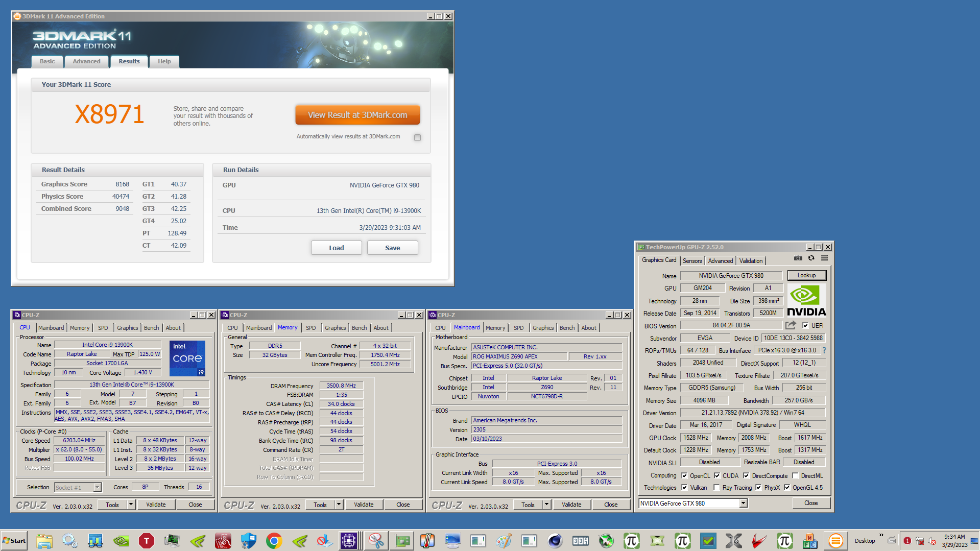Screen dimensions: 980x551
Task: Toggle the DirectML checkbox
Action: 795,475
